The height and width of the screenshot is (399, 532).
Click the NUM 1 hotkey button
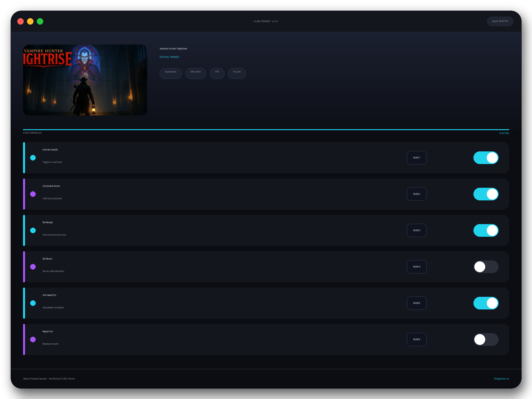click(x=417, y=158)
